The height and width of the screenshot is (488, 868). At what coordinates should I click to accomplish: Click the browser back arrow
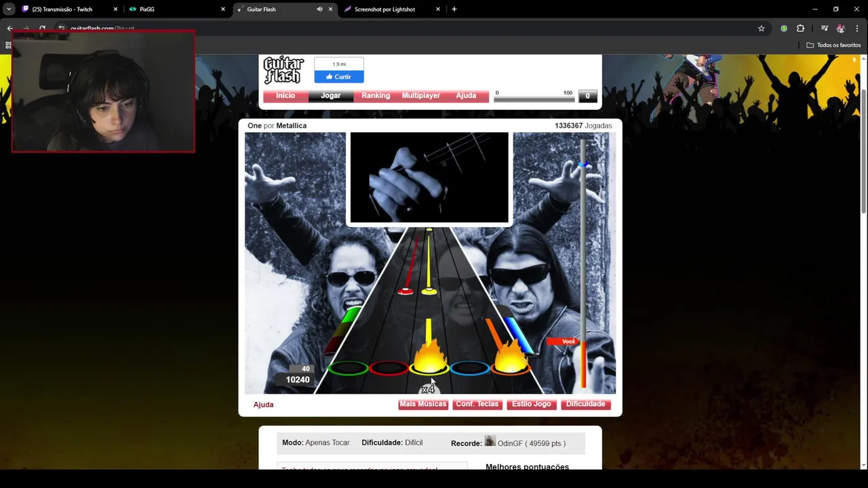click(10, 28)
